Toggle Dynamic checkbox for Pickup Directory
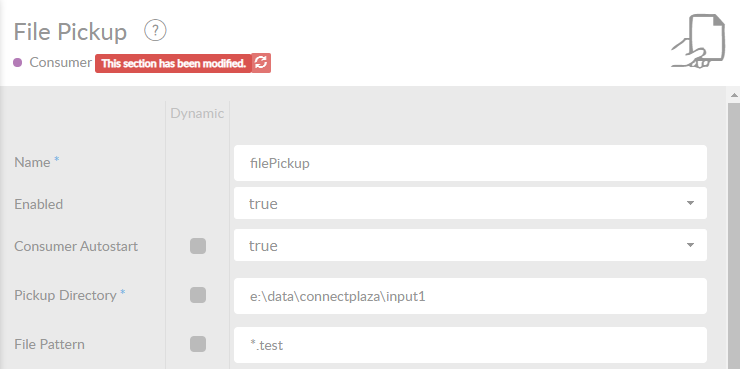 click(x=198, y=295)
